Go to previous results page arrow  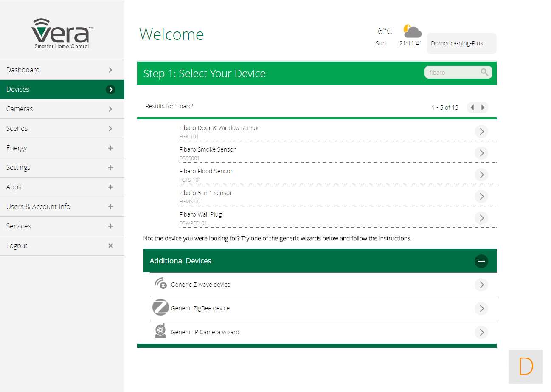[472, 107]
